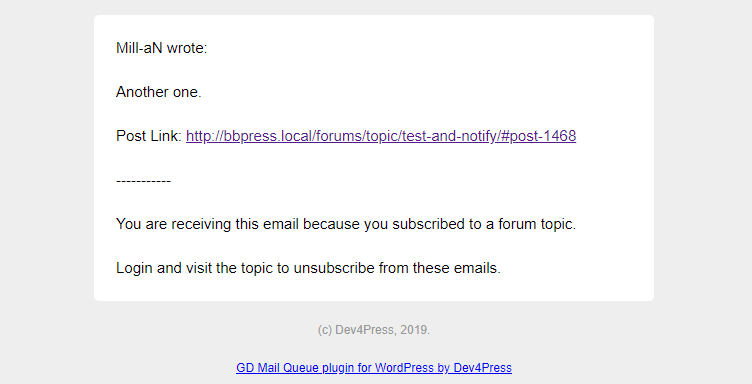Click the 'Login and visit the topic' sentence
The image size is (752, 384).
(308, 268)
